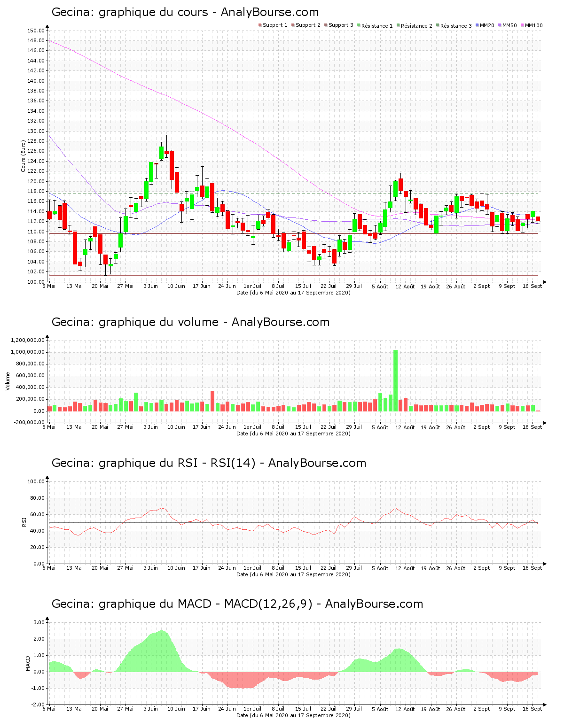Click '1er Juil' date on volume chart axis
The width and height of the screenshot is (564, 728).
[252, 427]
